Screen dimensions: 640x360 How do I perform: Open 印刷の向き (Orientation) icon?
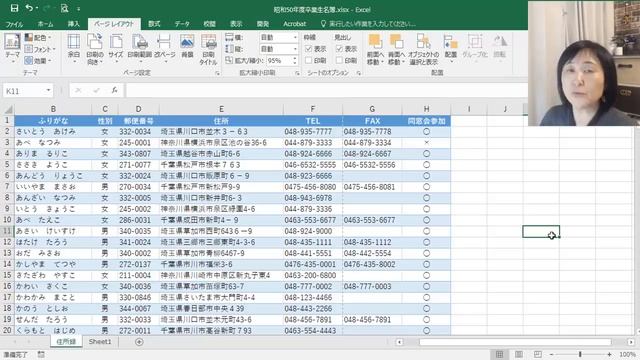[95, 48]
